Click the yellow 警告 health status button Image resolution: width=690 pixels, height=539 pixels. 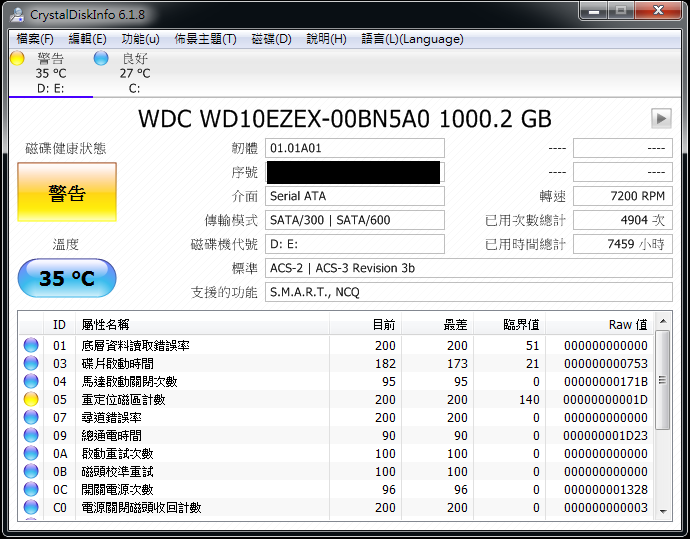[67, 192]
